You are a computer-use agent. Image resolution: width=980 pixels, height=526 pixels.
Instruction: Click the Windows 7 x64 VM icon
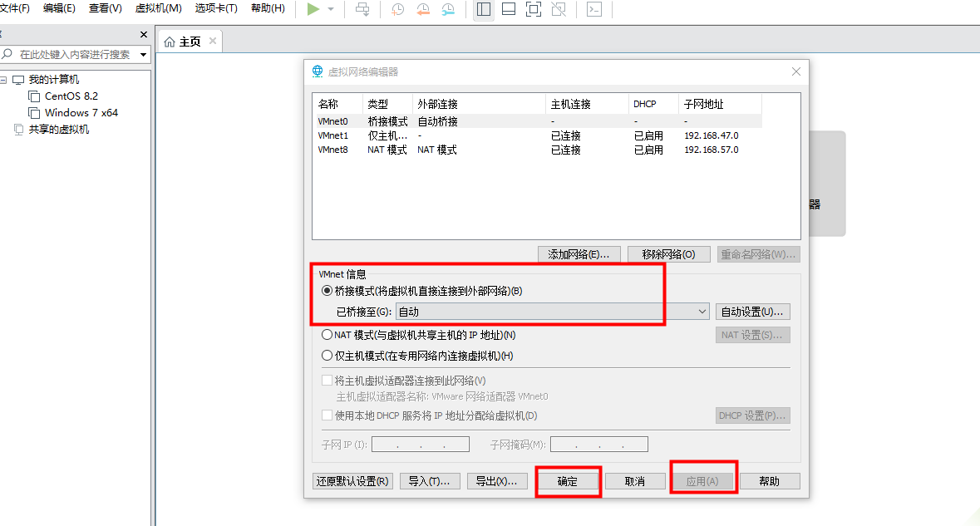(x=34, y=113)
